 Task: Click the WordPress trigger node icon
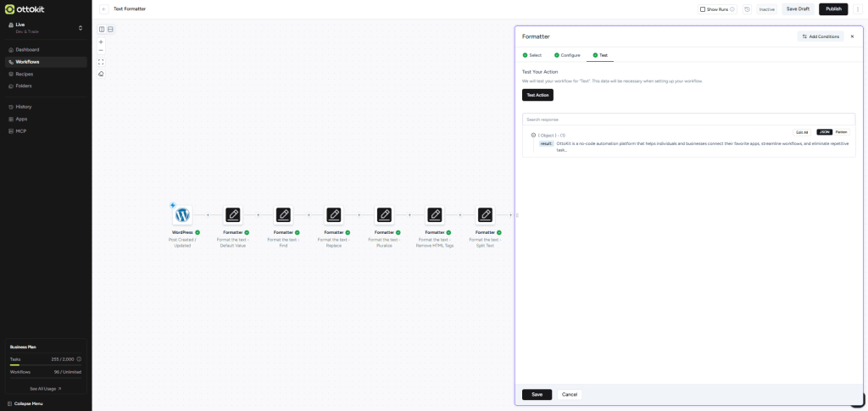pyautogui.click(x=182, y=215)
